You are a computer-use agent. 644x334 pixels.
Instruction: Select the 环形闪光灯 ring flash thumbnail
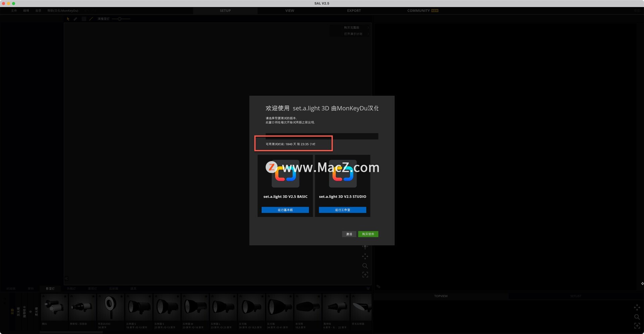[x=110, y=307]
